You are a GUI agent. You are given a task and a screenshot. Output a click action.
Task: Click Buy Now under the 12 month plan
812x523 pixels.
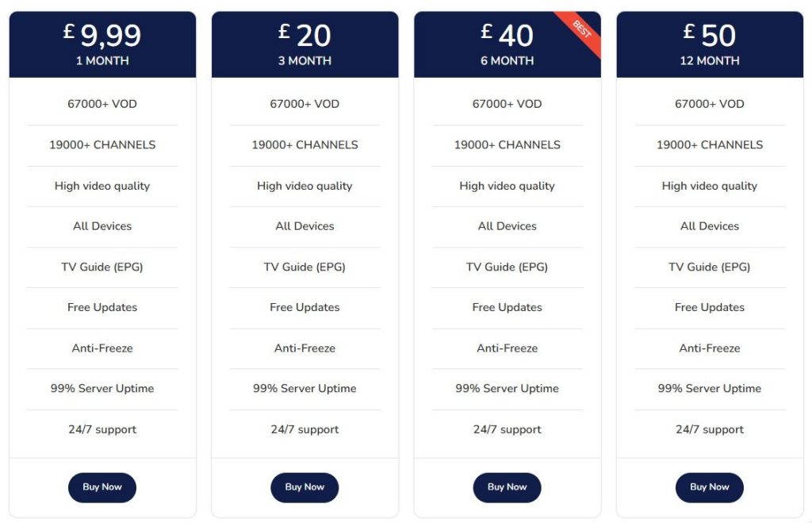point(709,487)
